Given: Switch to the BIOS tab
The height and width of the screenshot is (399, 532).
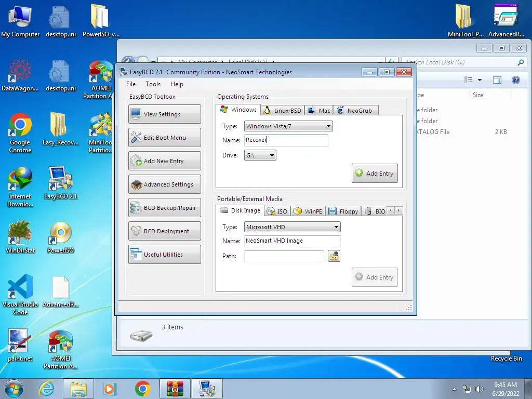Looking at the screenshot, I should (375, 211).
